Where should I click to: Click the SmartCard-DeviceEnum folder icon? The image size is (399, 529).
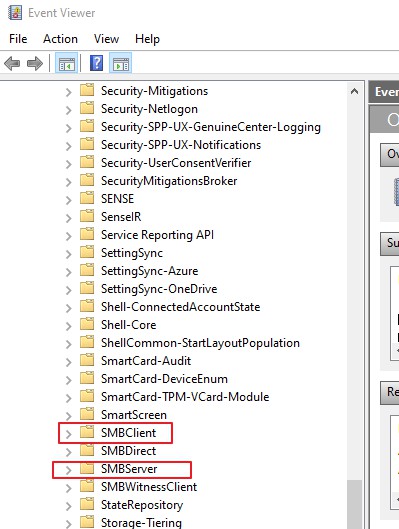[87, 378]
